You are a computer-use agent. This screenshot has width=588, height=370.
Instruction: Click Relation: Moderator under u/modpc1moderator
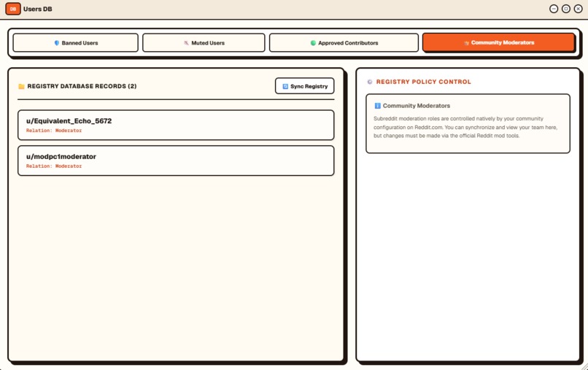54,166
